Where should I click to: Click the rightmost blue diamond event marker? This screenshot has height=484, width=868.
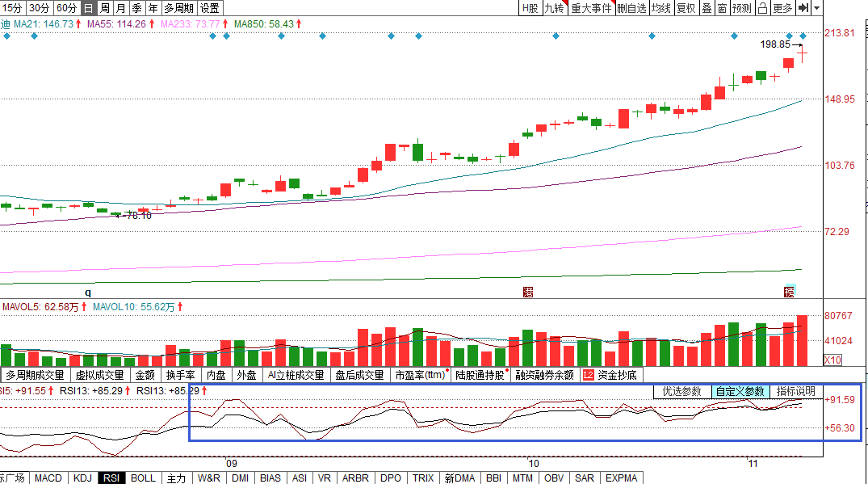click(803, 36)
